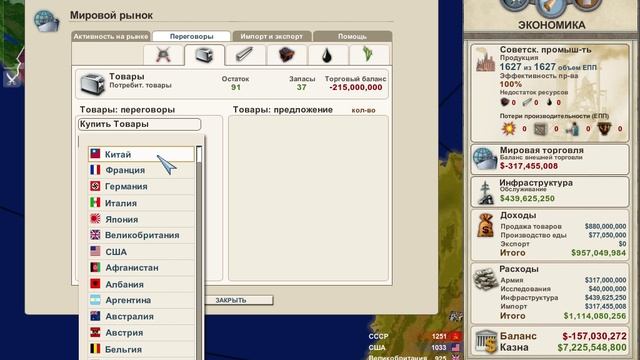Select the consumer goods toaster tab icon

204,55
